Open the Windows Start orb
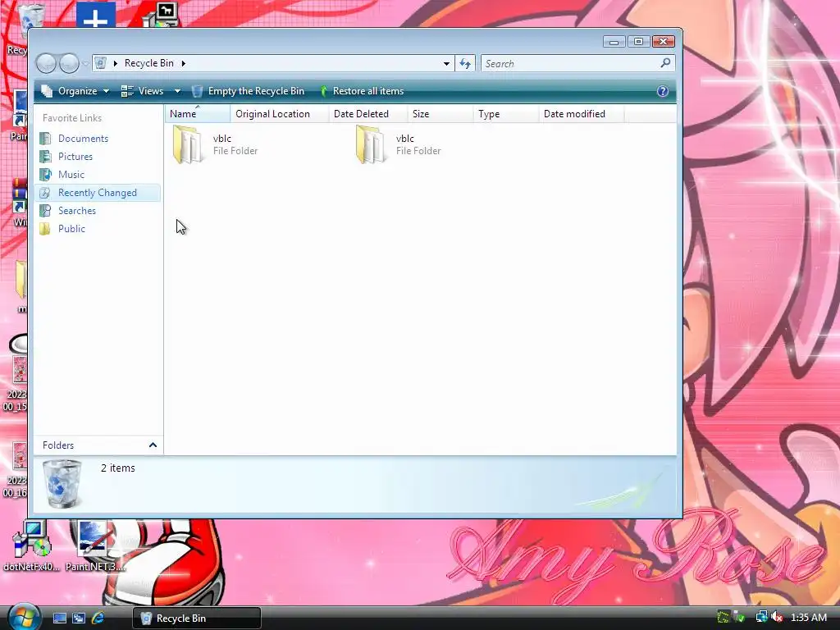 click(x=24, y=617)
